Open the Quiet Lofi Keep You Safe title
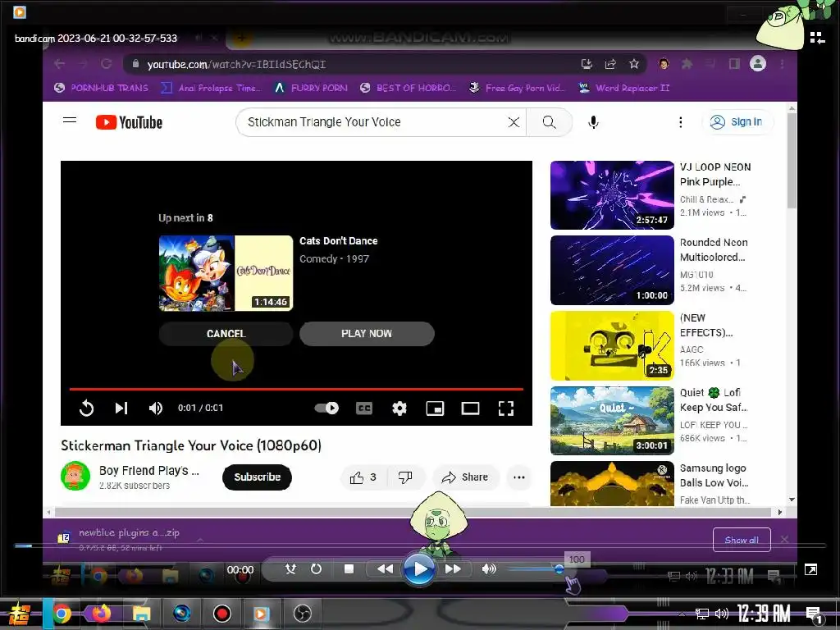This screenshot has height=630, width=840. [714, 400]
